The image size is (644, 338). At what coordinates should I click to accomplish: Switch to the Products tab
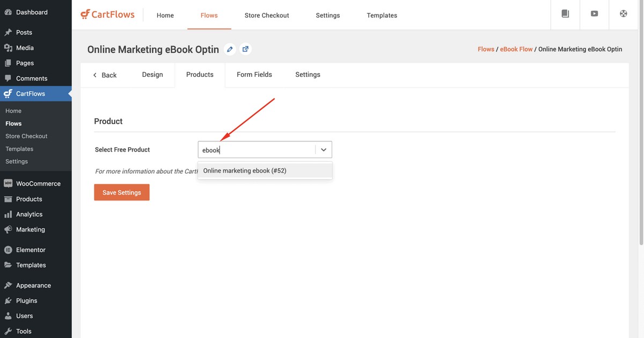[x=200, y=75]
